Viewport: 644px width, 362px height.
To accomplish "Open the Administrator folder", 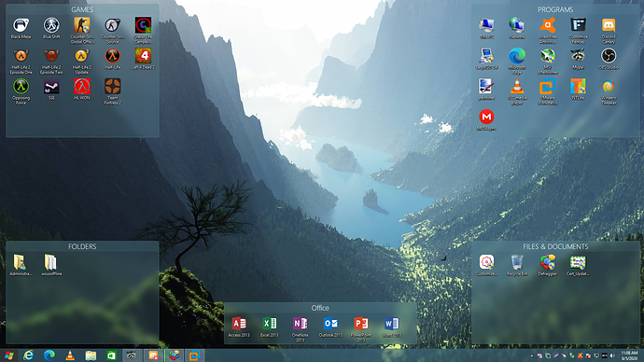I will click(20, 265).
